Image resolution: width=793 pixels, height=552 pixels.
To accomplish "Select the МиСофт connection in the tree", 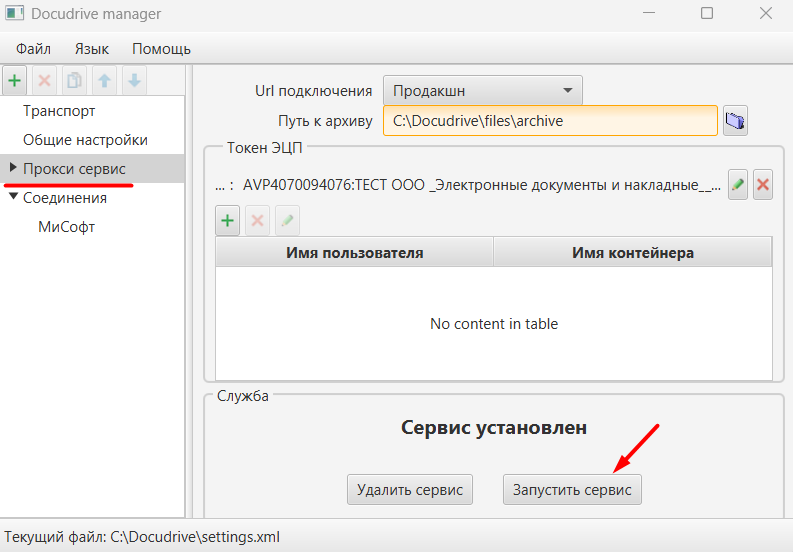I will [67, 227].
